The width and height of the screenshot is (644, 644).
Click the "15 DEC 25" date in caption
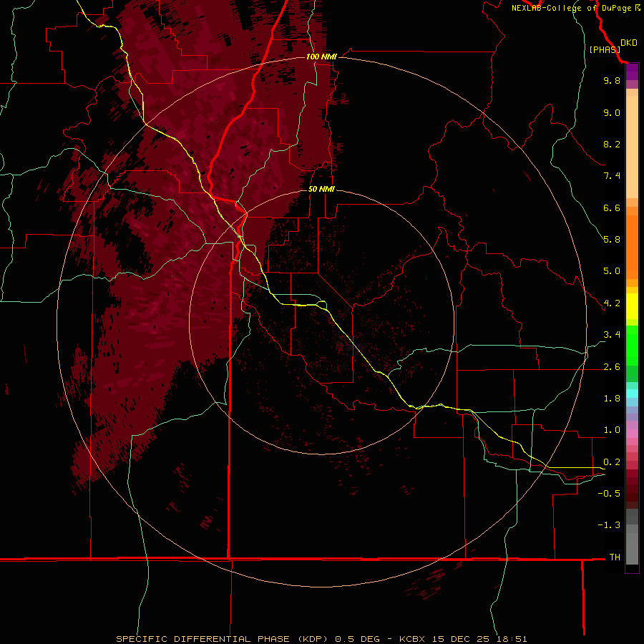coord(462,639)
